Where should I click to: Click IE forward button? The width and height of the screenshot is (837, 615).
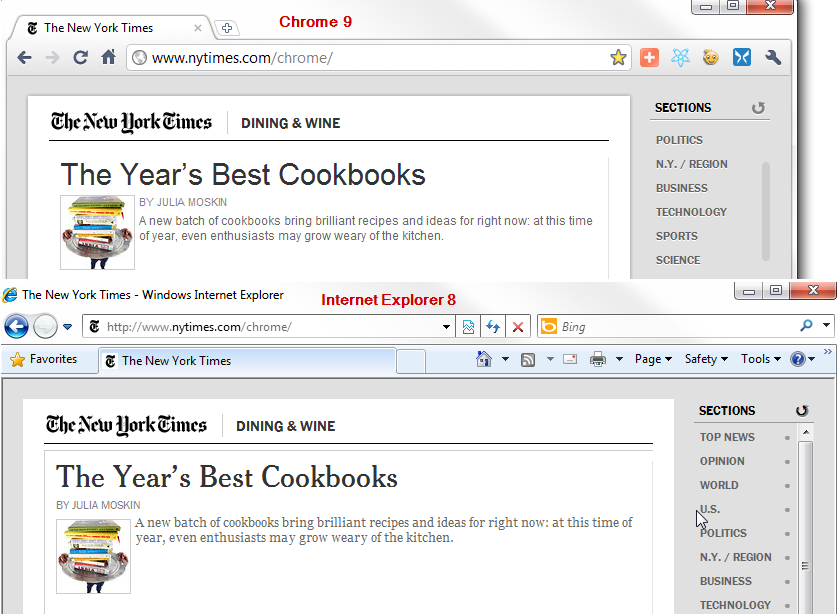45,327
